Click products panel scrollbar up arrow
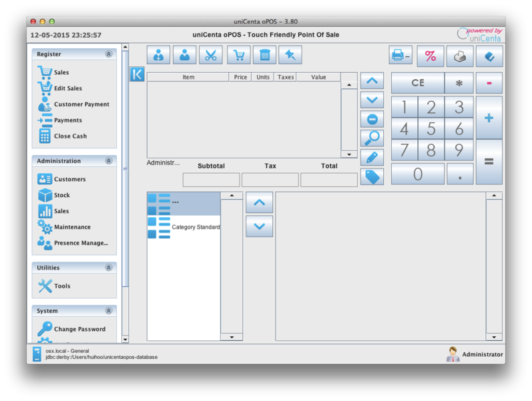The width and height of the screenshot is (532, 401). pos(494,195)
